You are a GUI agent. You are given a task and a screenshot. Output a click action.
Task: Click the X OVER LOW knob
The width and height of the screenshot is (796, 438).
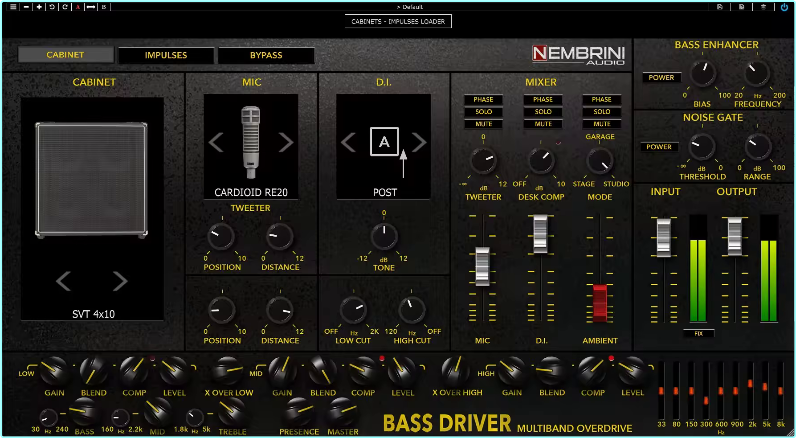pos(228,371)
